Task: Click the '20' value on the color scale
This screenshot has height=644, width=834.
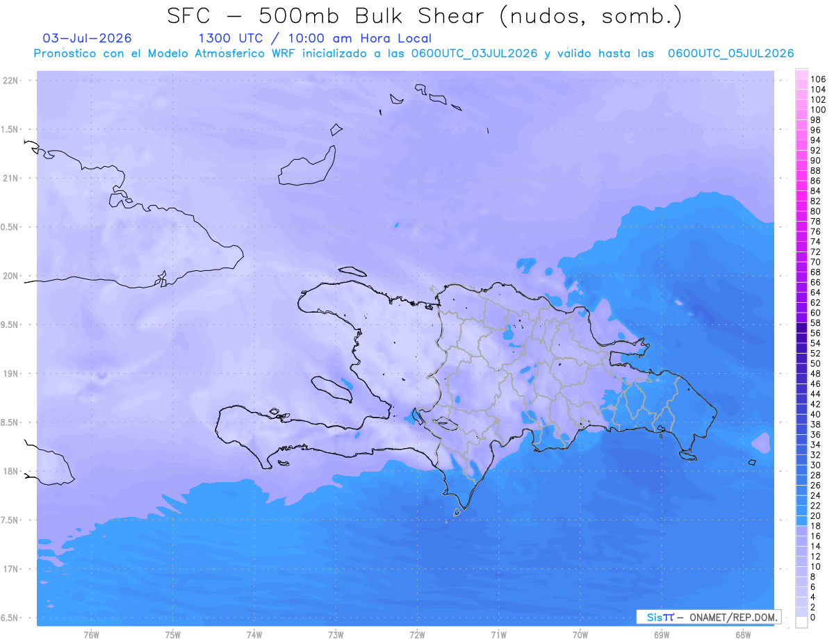Action: 815,515
